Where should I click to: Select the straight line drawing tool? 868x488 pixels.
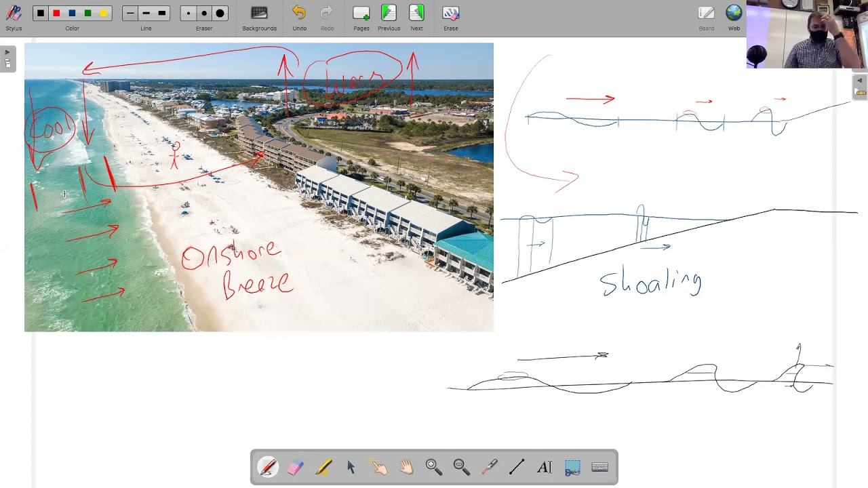517,467
